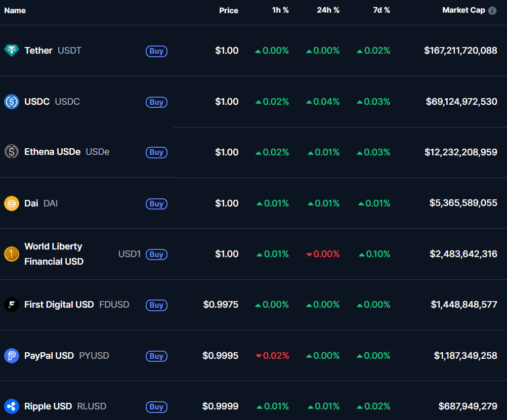Click the PayPal USD coin icon
The height and width of the screenshot is (420, 507).
click(x=12, y=356)
